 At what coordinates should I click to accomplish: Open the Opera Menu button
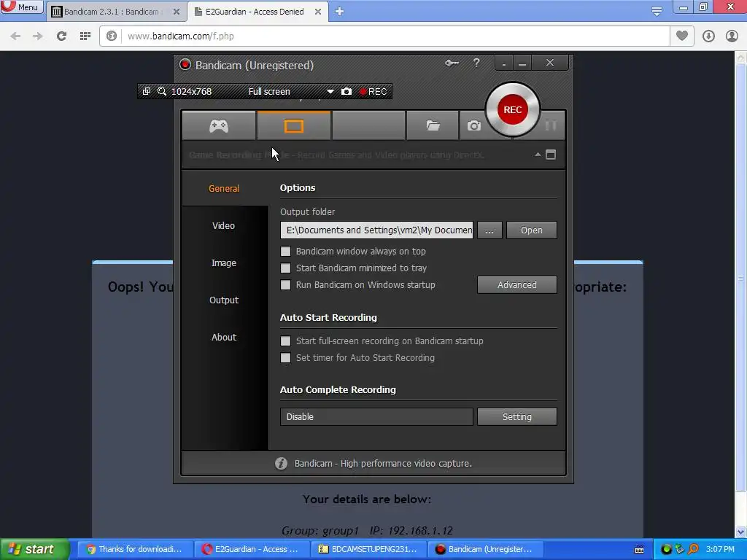click(x=21, y=7)
